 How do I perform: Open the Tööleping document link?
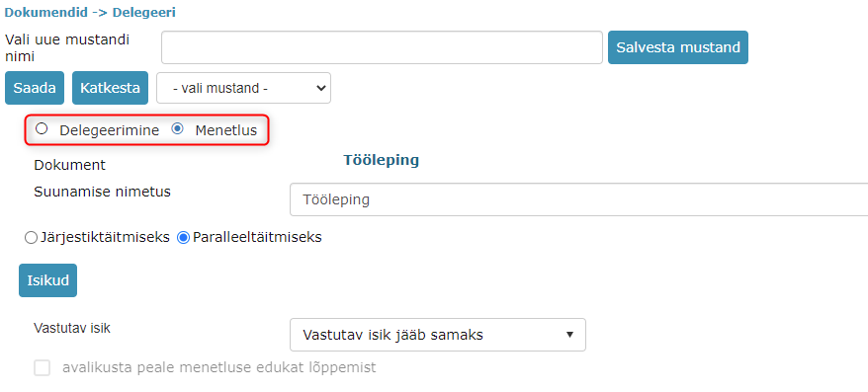(x=381, y=160)
